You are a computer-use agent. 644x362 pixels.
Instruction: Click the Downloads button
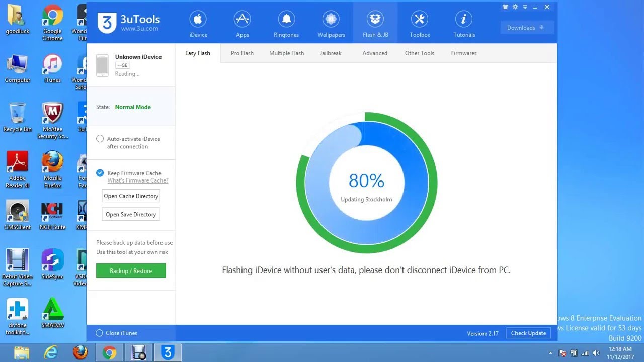(527, 28)
